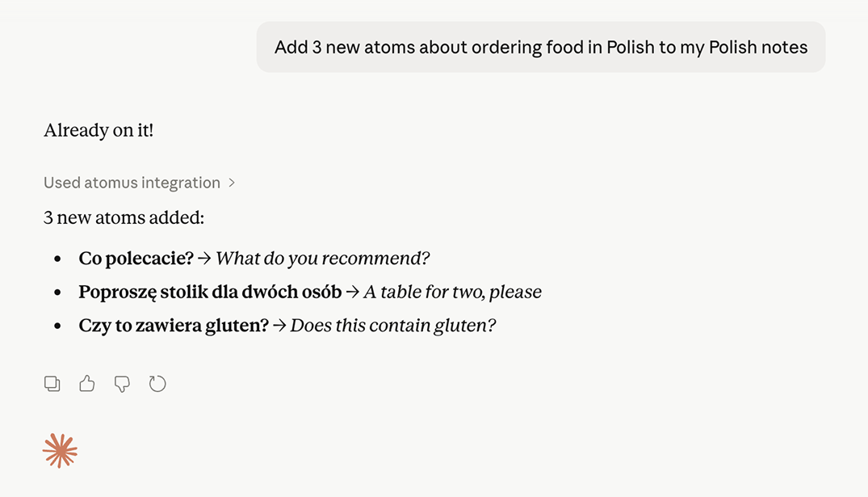Click the bullet before "Poproszę stolik"

pos(57,293)
